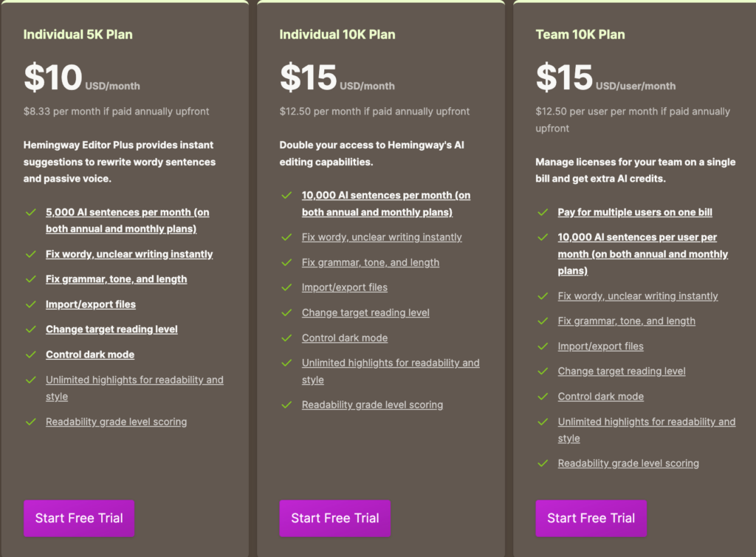This screenshot has height=557, width=756.
Task: Click checkmark next to Import/export files in Individual 10K
Action: pos(287,287)
